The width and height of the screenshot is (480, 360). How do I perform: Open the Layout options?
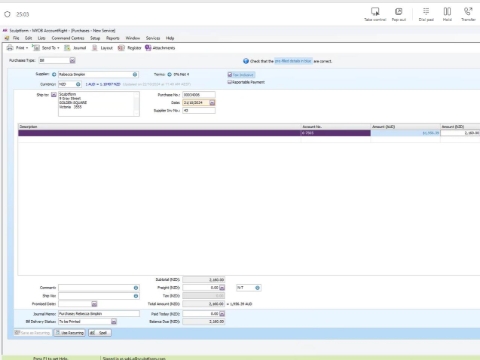103,48
